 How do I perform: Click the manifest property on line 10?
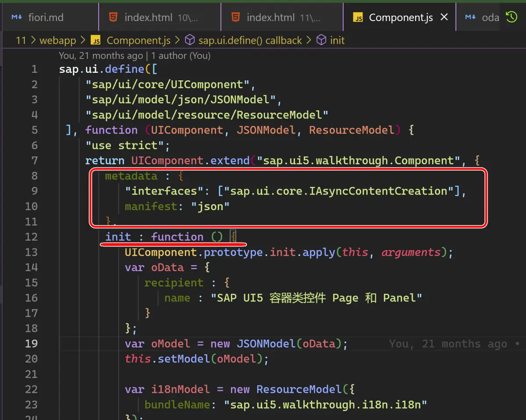151,206
